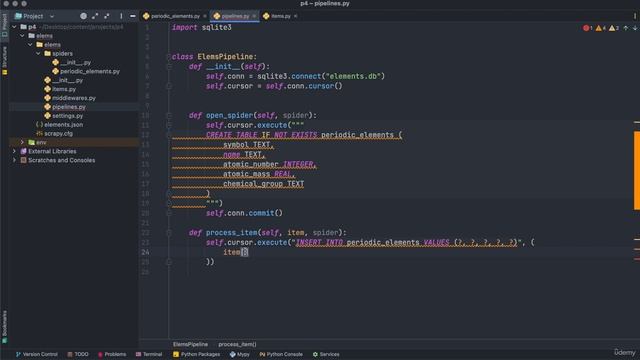This screenshot has width=640, height=360.
Task: Fold the __init__ method gutter marker
Action: coord(169,67)
